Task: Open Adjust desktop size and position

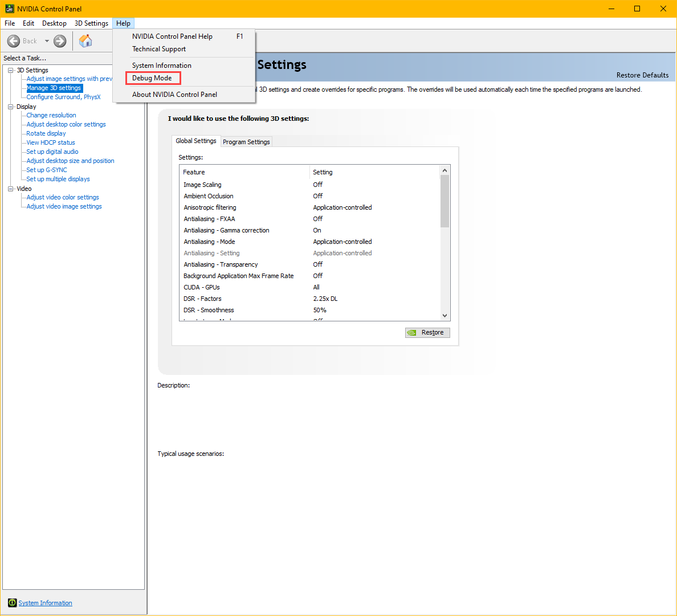Action: click(x=70, y=161)
